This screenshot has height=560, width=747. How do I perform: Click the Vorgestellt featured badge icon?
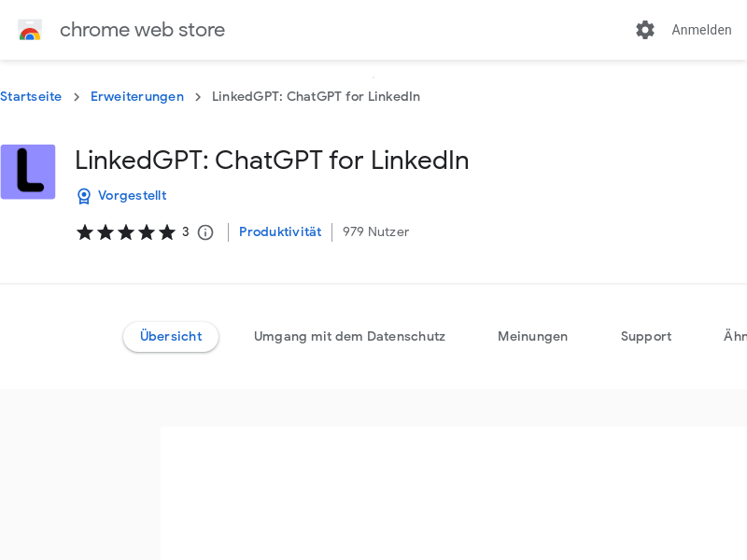(84, 196)
